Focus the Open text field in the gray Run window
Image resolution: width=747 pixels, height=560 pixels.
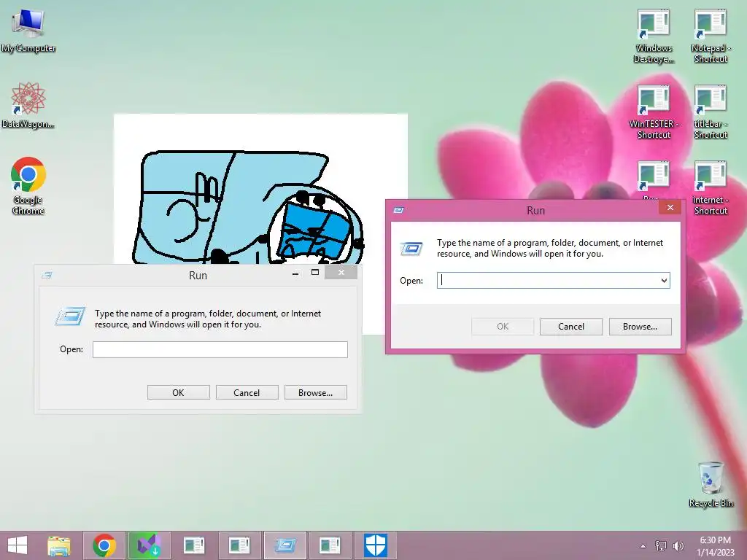[220, 349]
